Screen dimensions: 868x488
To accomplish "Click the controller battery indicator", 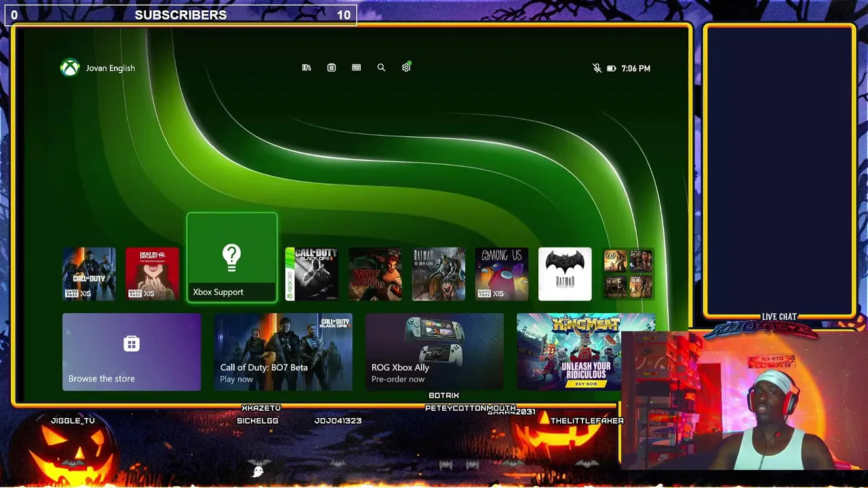I will point(611,68).
